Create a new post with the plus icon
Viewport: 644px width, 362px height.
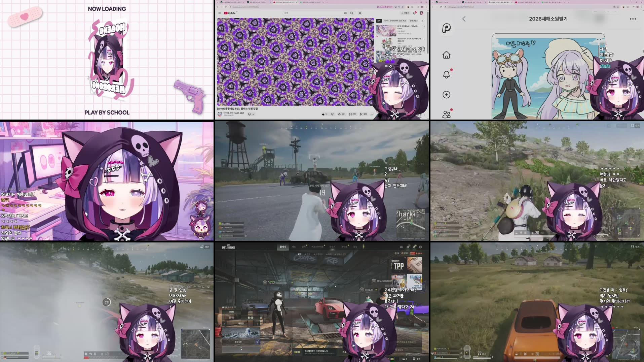446,95
